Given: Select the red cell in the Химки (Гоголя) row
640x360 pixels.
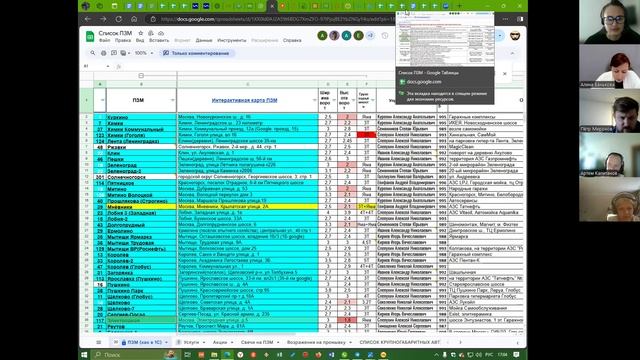Looking at the screenshot, I should click(x=366, y=135).
